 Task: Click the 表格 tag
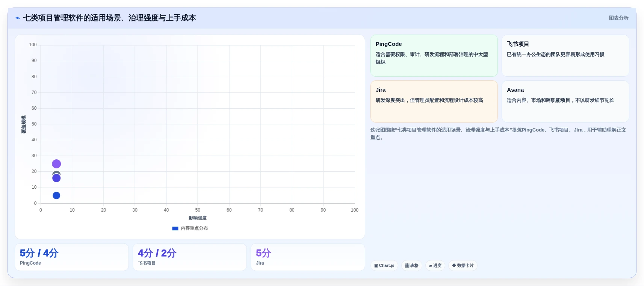412,265
